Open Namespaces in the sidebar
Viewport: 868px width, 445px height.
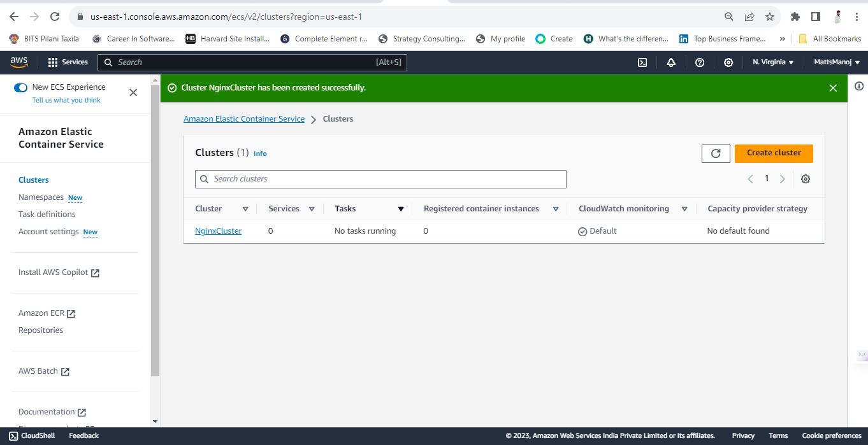pyautogui.click(x=41, y=197)
